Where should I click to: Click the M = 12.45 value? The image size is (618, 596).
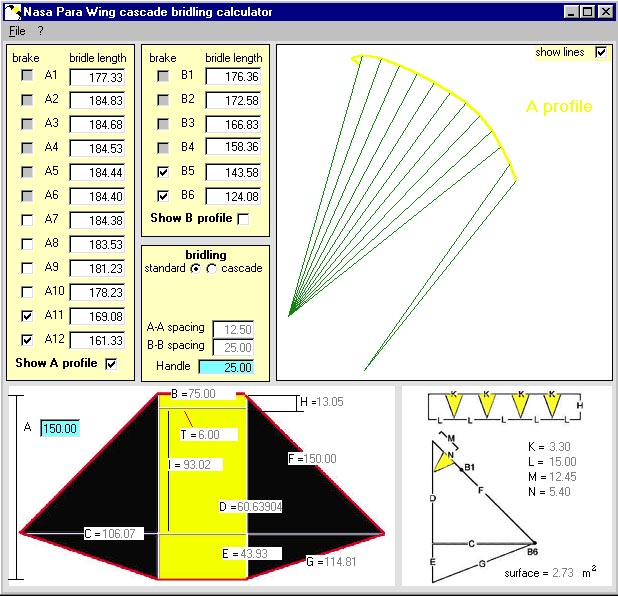point(563,477)
